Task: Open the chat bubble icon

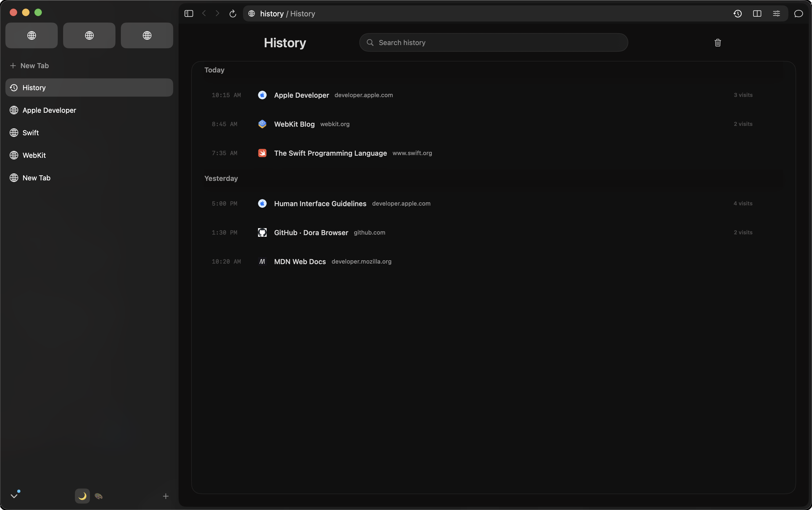Action: (x=798, y=13)
